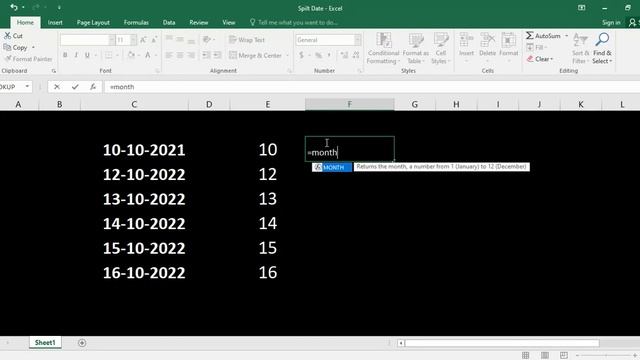Apply Accounting dollar number format

[301, 55]
